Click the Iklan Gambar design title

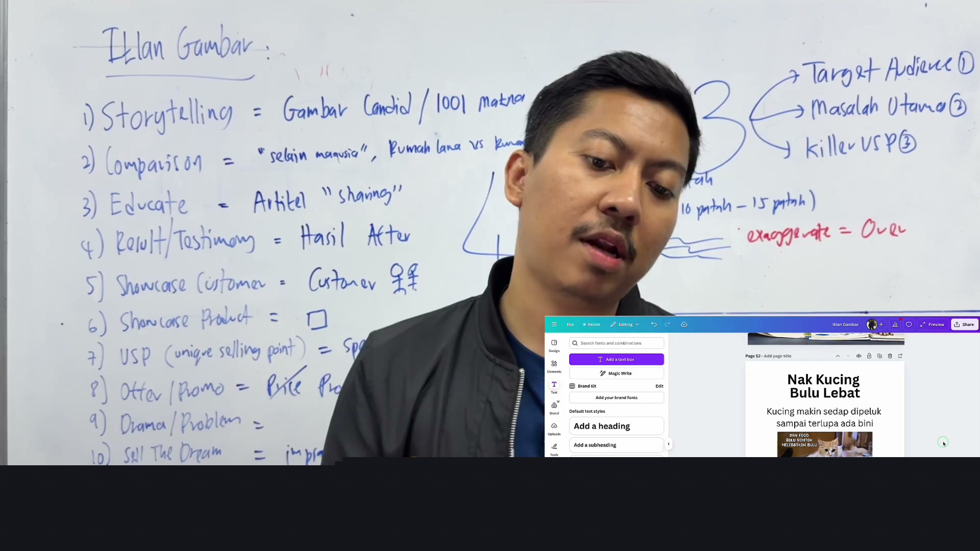pos(845,324)
